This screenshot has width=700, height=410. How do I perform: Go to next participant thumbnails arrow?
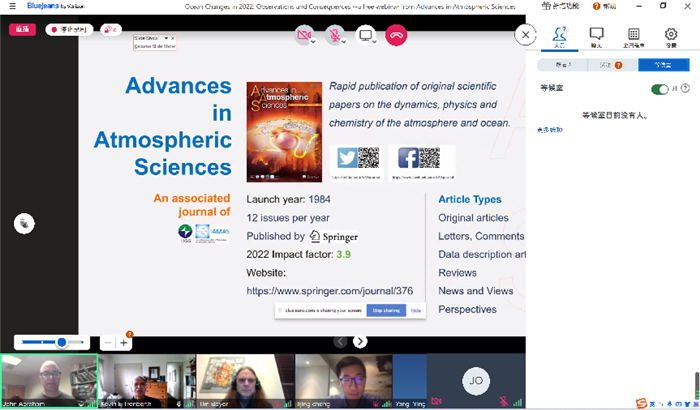[x=360, y=341]
